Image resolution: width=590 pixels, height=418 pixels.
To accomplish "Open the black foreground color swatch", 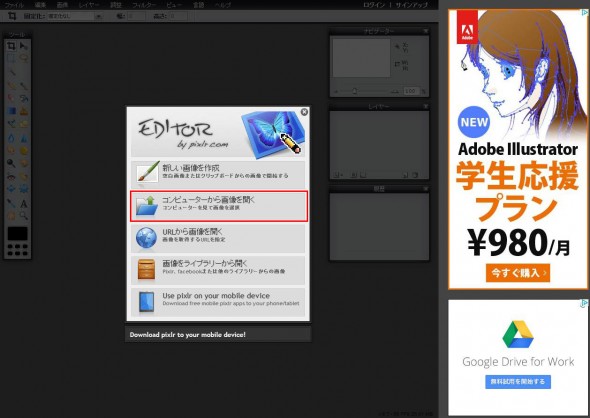I will pyautogui.click(x=17, y=234).
